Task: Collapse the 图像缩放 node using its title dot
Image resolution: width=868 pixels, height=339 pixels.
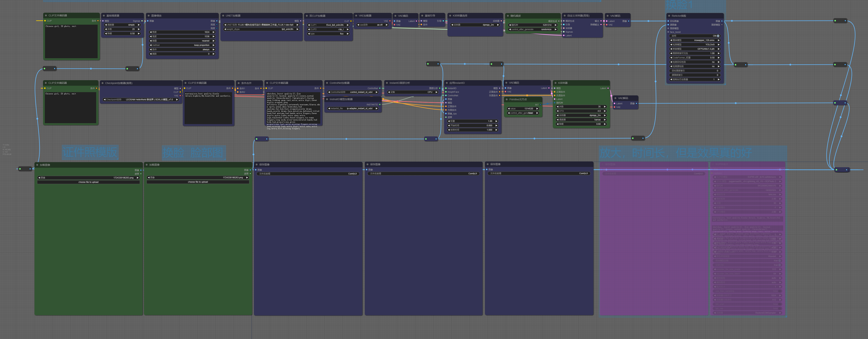Action: point(149,15)
